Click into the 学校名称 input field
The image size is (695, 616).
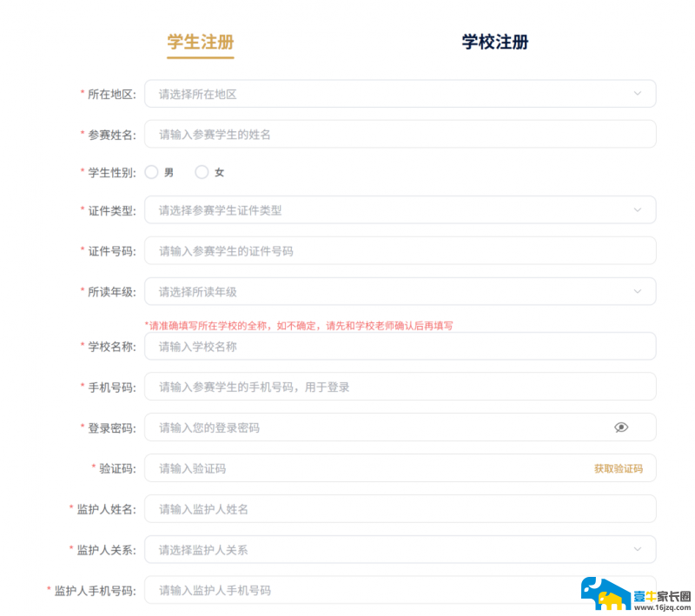pyautogui.click(x=400, y=346)
